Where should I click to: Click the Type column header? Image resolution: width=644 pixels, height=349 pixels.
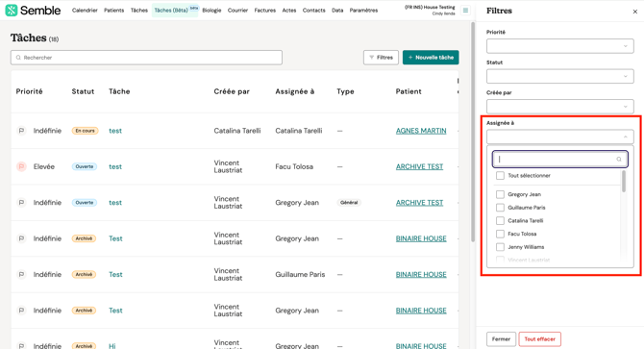[345, 91]
